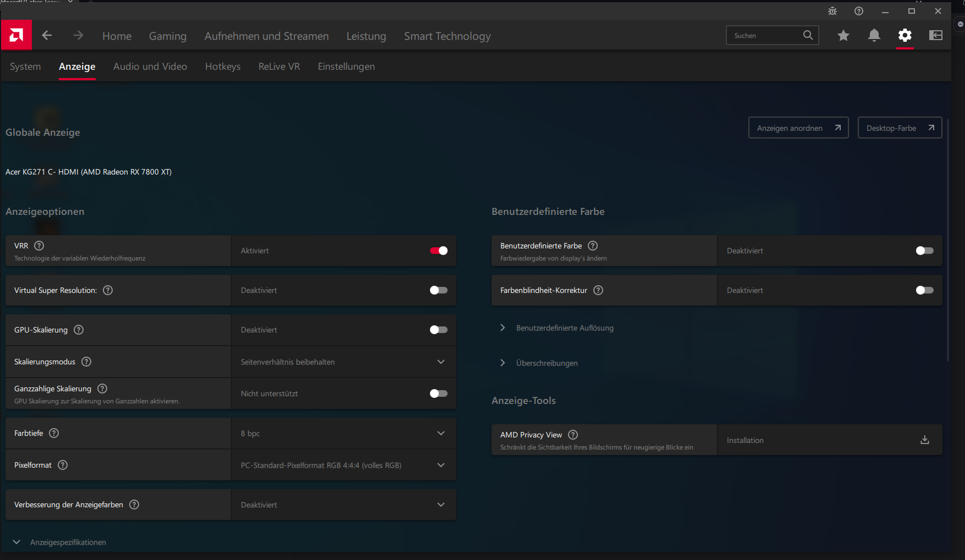Enable Benutzerdefinierte Farbe toggle
Image resolution: width=965 pixels, height=560 pixels.
tap(925, 251)
